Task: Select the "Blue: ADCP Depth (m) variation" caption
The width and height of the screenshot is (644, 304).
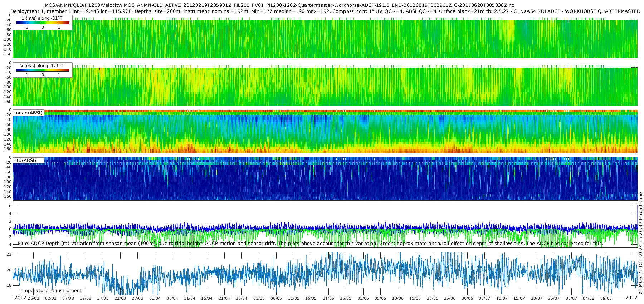Action: pos(310,244)
